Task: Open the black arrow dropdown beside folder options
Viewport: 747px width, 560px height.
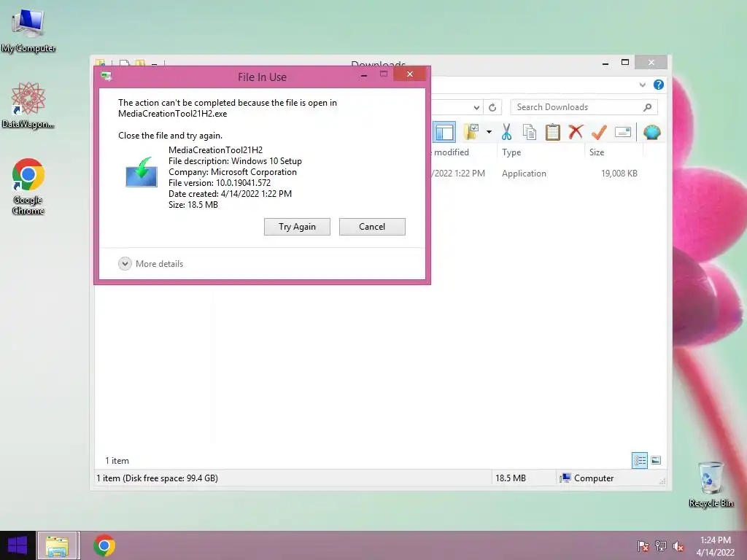Action: tap(489, 132)
